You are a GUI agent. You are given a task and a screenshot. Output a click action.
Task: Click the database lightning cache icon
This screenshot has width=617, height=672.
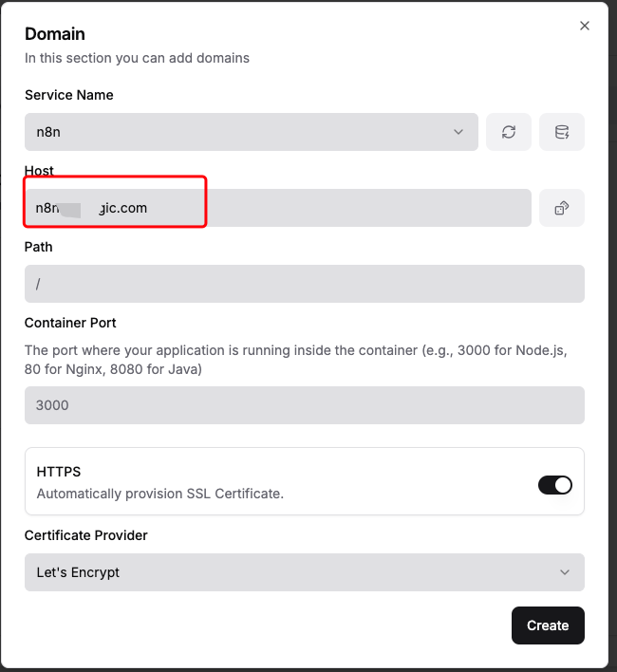(562, 132)
